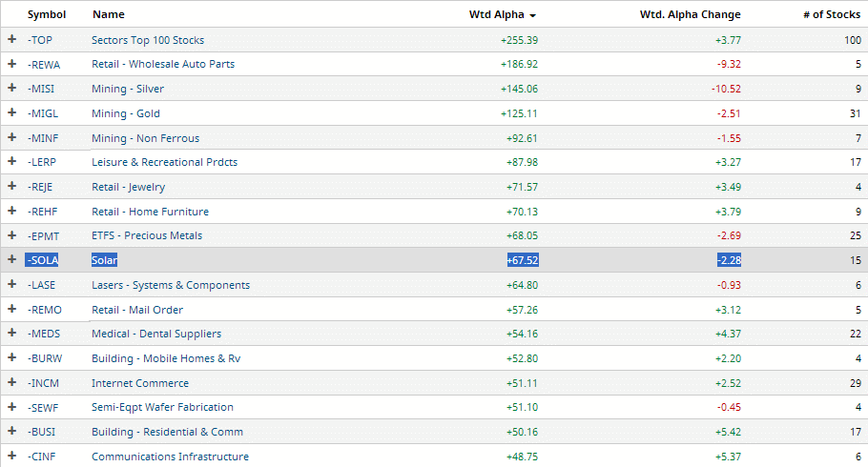The image size is (868, 467).
Task: Expand the -LERP Leisure row
Action: pos(11,162)
